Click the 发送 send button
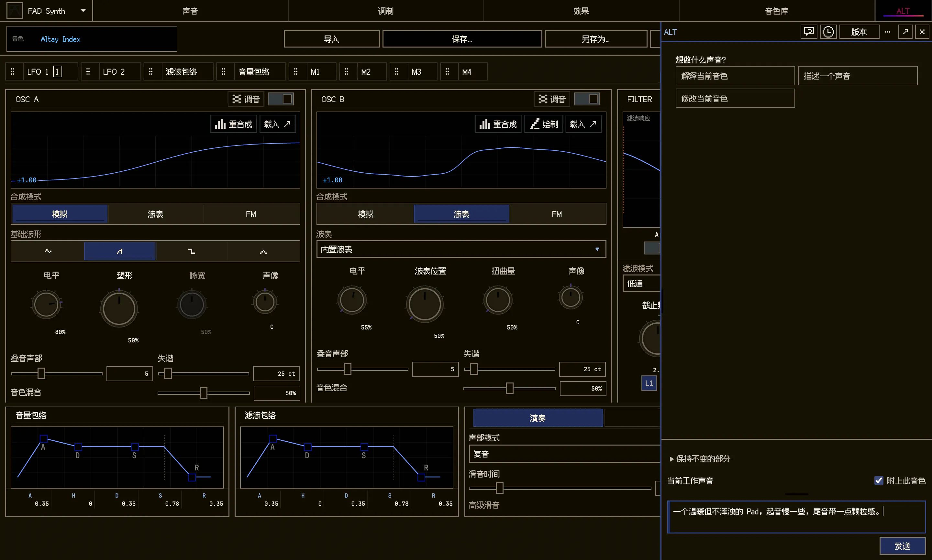 [902, 546]
